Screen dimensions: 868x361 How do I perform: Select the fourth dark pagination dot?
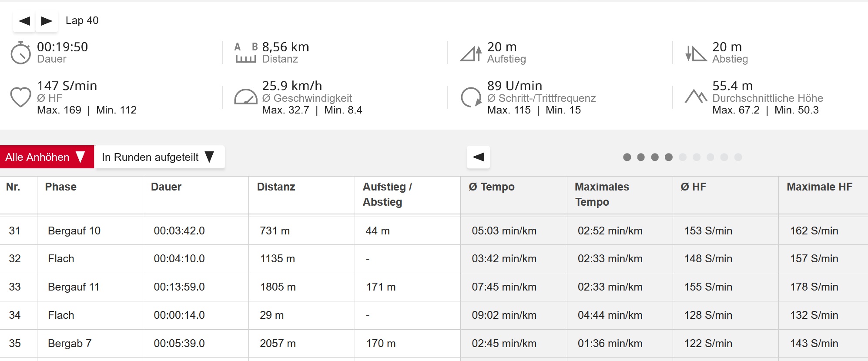(669, 157)
